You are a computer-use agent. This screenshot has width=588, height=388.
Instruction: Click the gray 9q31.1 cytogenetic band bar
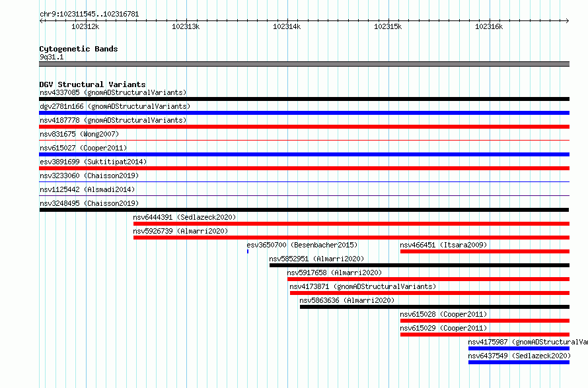tap(304, 64)
